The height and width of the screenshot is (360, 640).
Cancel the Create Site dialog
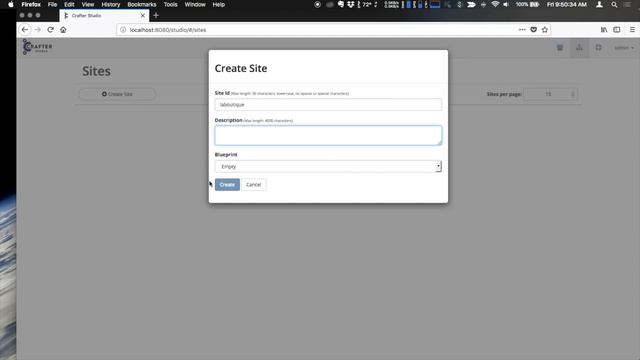click(253, 184)
